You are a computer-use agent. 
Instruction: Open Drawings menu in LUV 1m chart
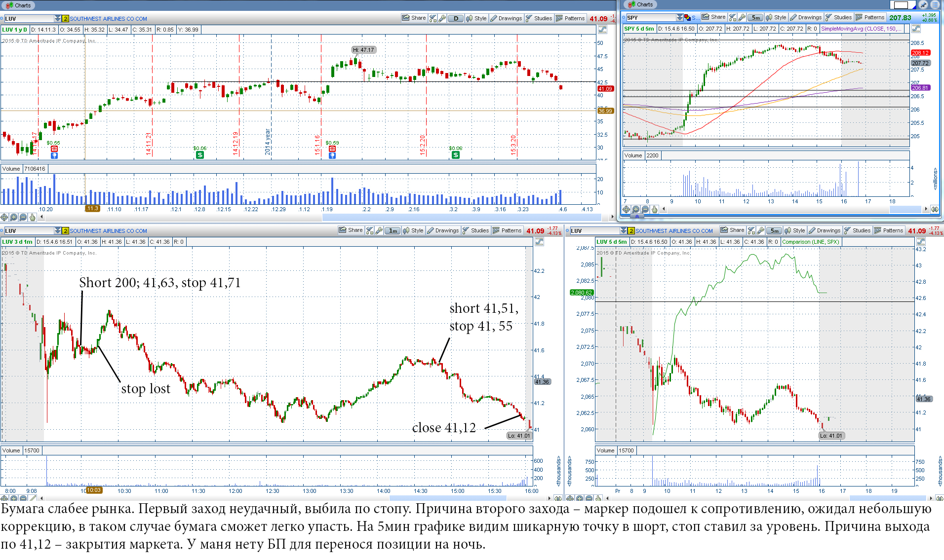443,230
